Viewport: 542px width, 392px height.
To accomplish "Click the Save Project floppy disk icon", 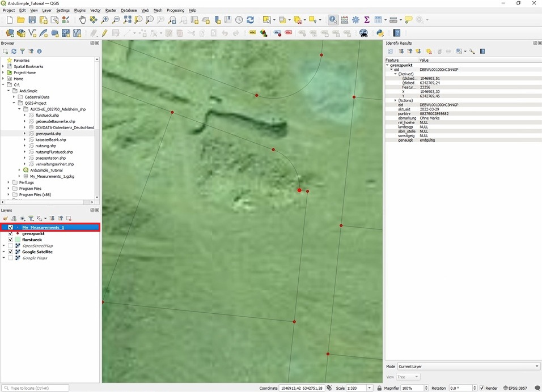I will (32, 20).
